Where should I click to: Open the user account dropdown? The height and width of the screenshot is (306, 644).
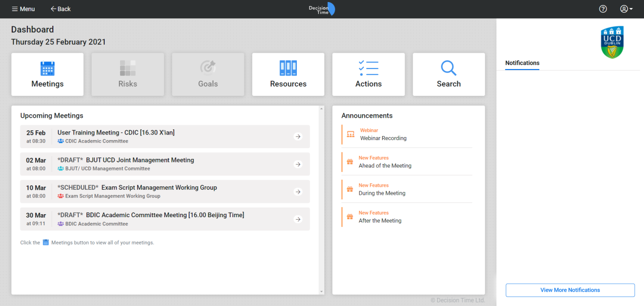click(x=626, y=9)
